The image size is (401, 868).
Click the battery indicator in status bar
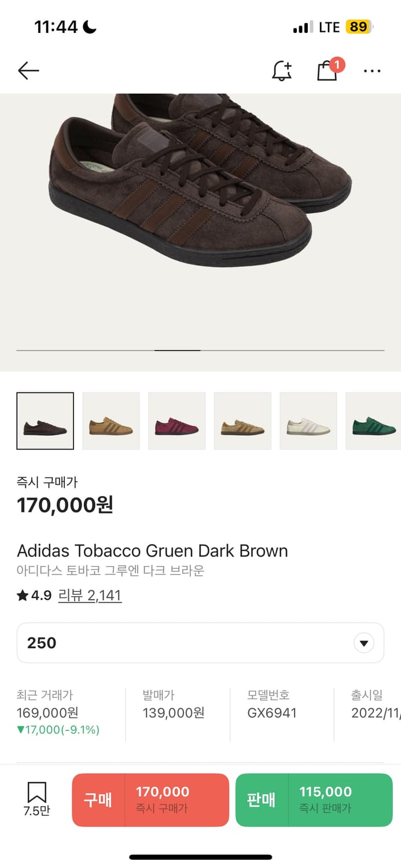pos(359,27)
